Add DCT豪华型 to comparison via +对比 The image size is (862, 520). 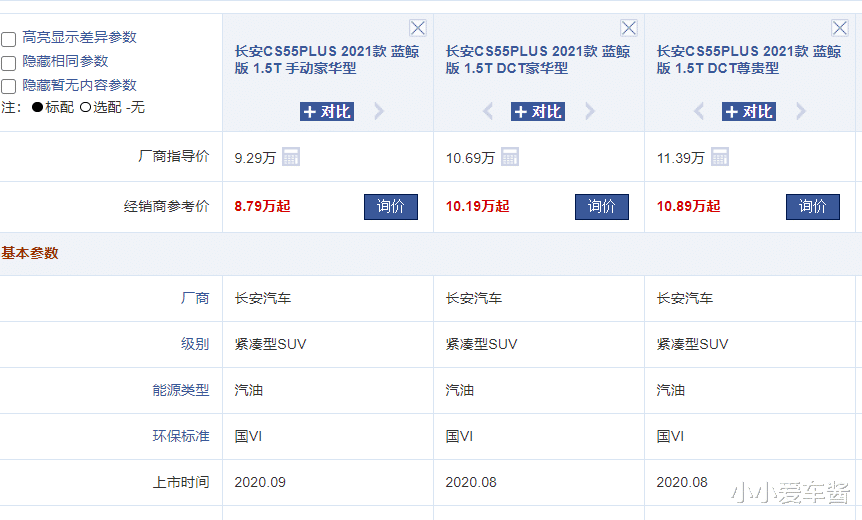538,112
